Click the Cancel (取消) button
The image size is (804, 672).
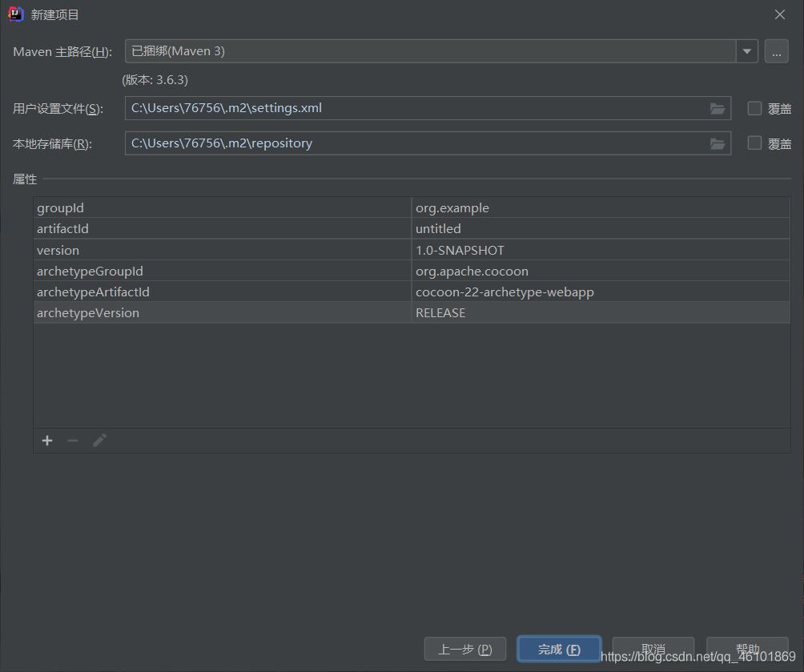click(x=653, y=650)
